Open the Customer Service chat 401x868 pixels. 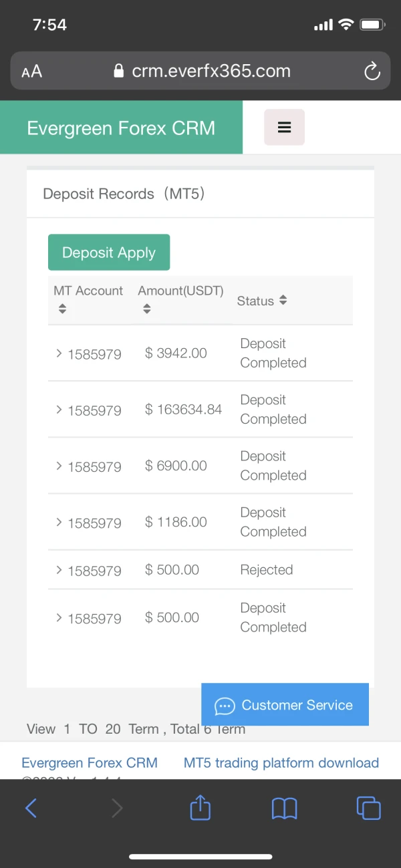click(x=285, y=705)
